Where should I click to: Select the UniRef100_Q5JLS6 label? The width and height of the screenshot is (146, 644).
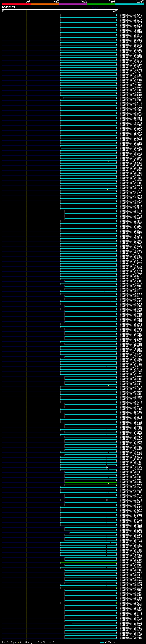pos(131,387)
